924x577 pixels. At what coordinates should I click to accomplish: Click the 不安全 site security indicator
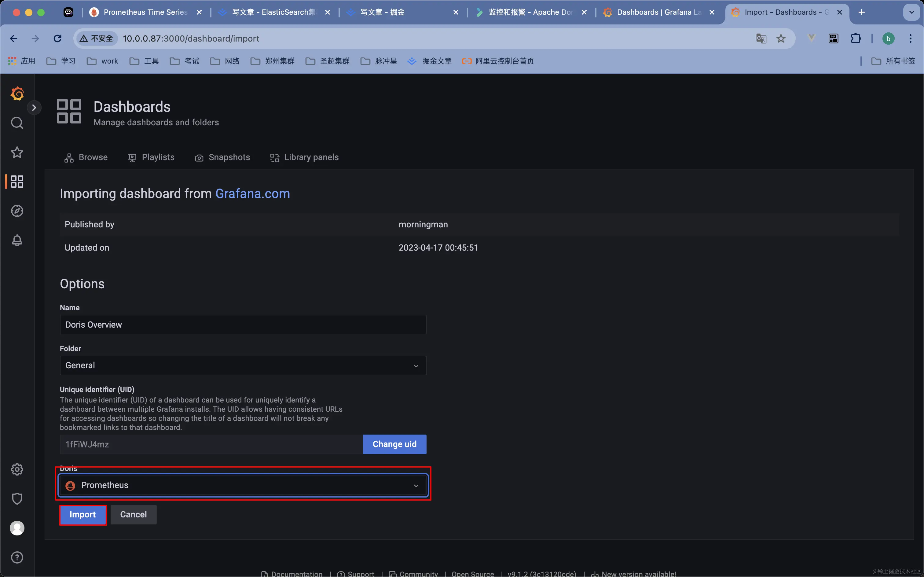tap(97, 39)
